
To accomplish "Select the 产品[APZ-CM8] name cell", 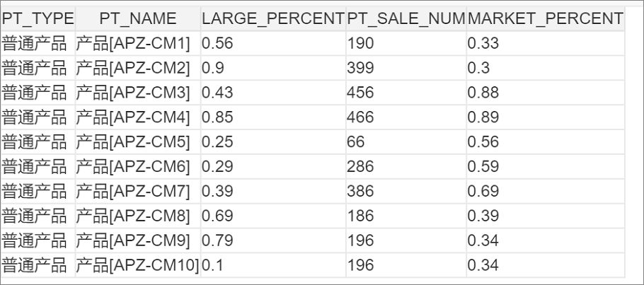I will point(138,216).
